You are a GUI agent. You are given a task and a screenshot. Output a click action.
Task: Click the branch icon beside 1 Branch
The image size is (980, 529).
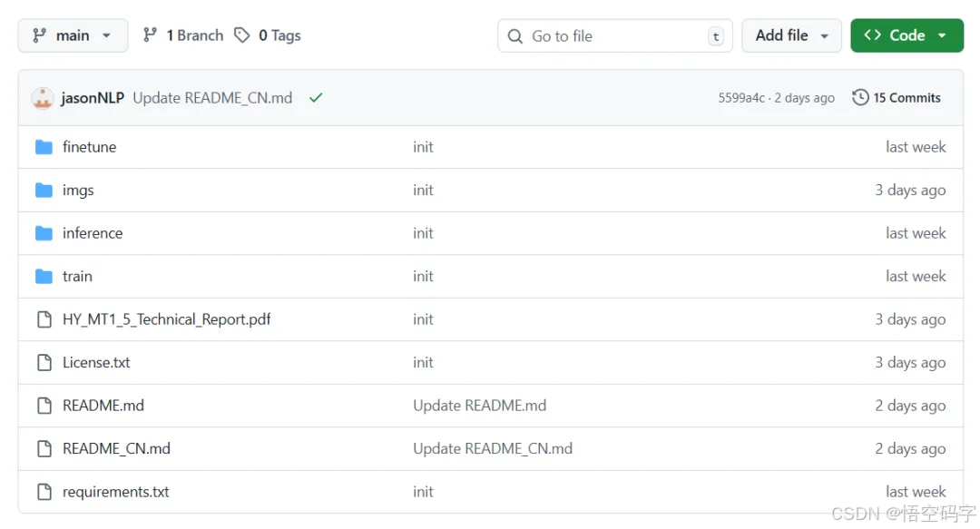point(150,35)
